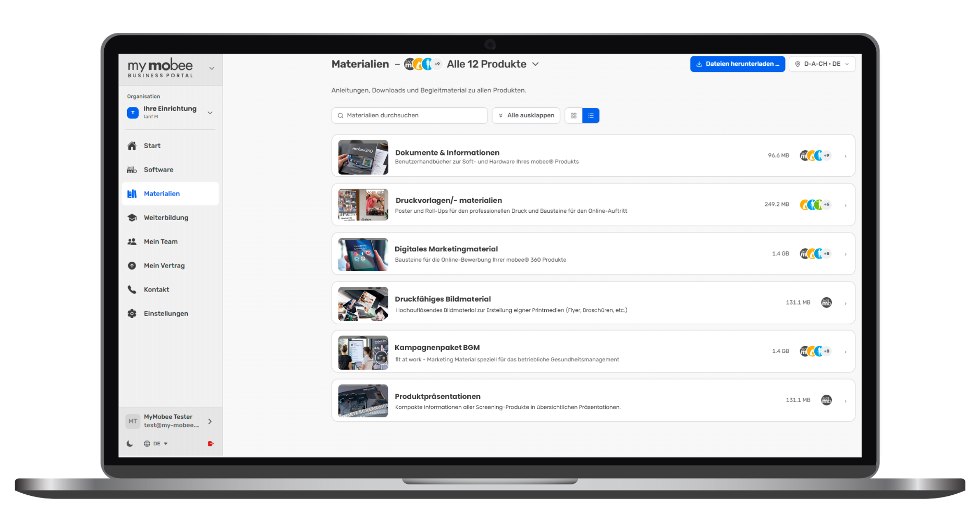980x511 pixels.
Task: Expand Digitales Marketingmaterial row chevron
Action: (845, 254)
